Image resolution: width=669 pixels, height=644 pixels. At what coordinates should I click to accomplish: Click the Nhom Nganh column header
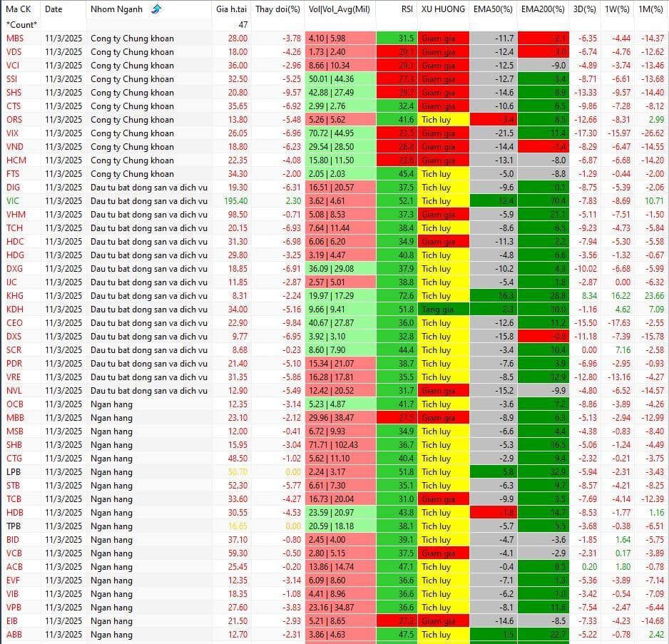click(x=116, y=9)
